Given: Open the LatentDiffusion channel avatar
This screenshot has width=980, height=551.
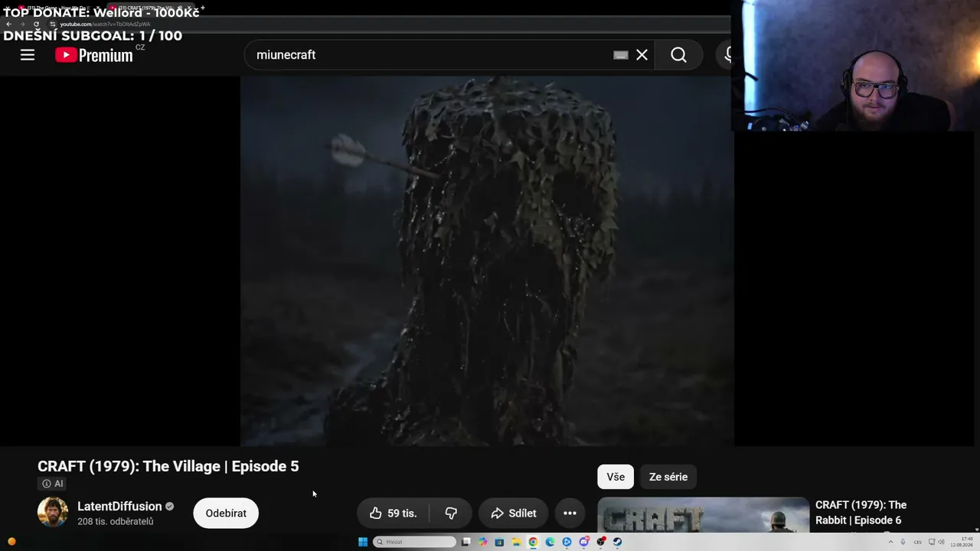Looking at the screenshot, I should click(53, 512).
